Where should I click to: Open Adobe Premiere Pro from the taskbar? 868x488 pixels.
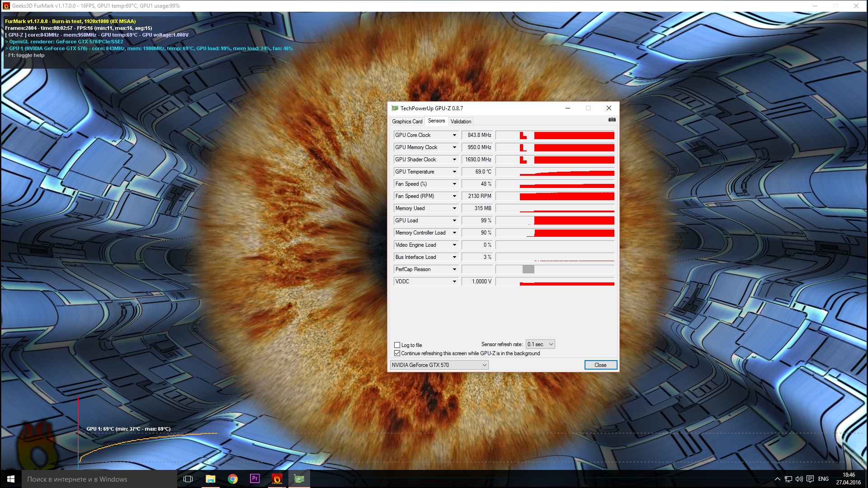pos(255,479)
